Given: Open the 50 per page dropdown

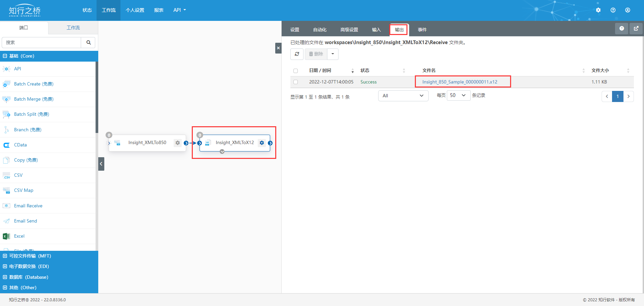Looking at the screenshot, I should tap(458, 95).
